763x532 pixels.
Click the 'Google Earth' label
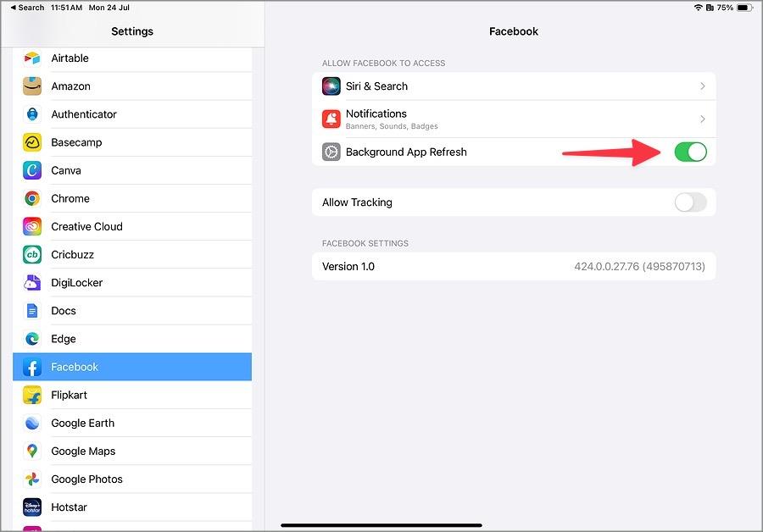pos(83,423)
